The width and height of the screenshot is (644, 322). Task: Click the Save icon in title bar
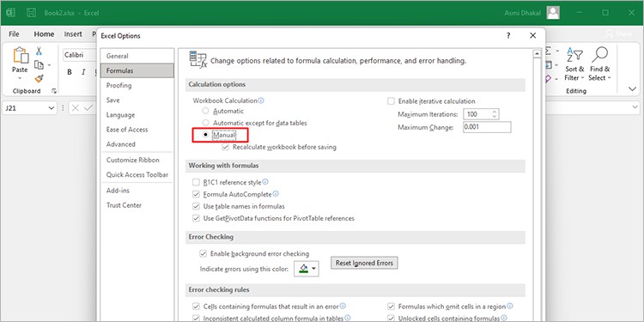31,13
